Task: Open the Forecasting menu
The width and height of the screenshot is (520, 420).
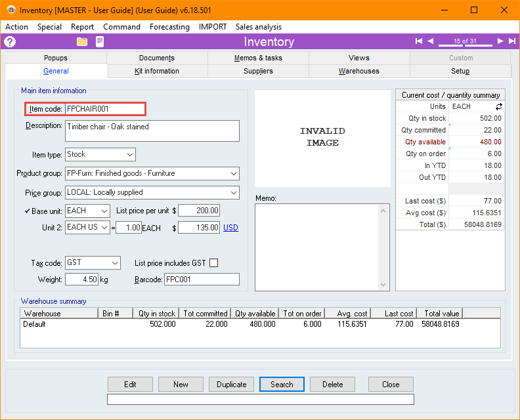Action: click(169, 27)
